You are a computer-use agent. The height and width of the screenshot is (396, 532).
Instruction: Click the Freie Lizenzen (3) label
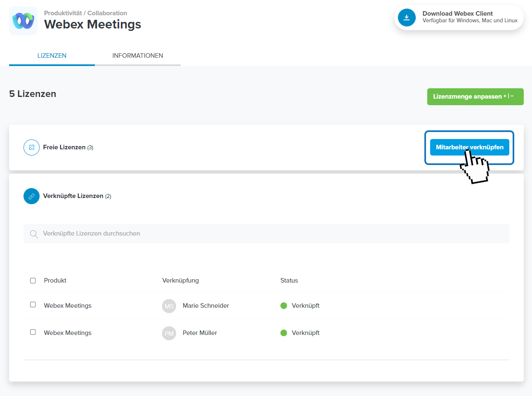68,147
